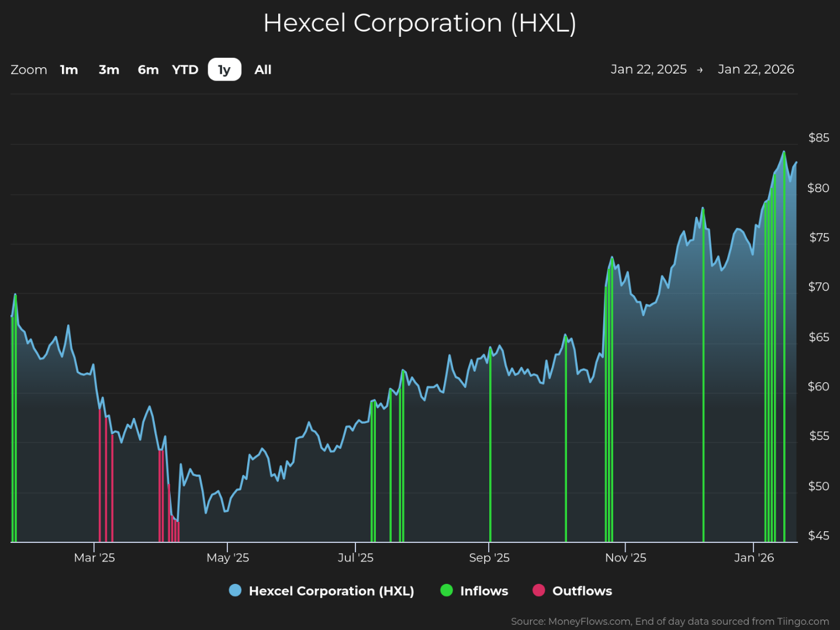The width and height of the screenshot is (840, 630).
Task: Click the chart title Hexcel Corporation (HXL)
Action: (420, 23)
